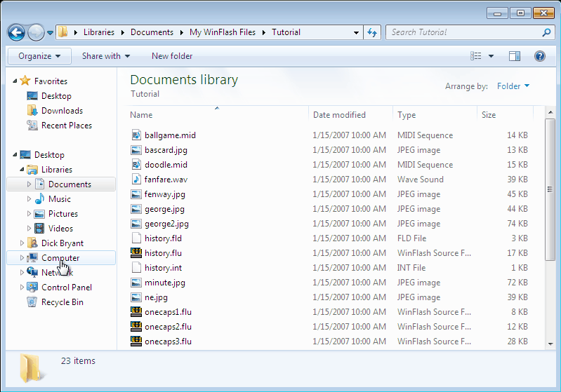Viewport: 561px width, 392px height.
Task: Click the scrollbar up arrow
Action: [x=550, y=112]
